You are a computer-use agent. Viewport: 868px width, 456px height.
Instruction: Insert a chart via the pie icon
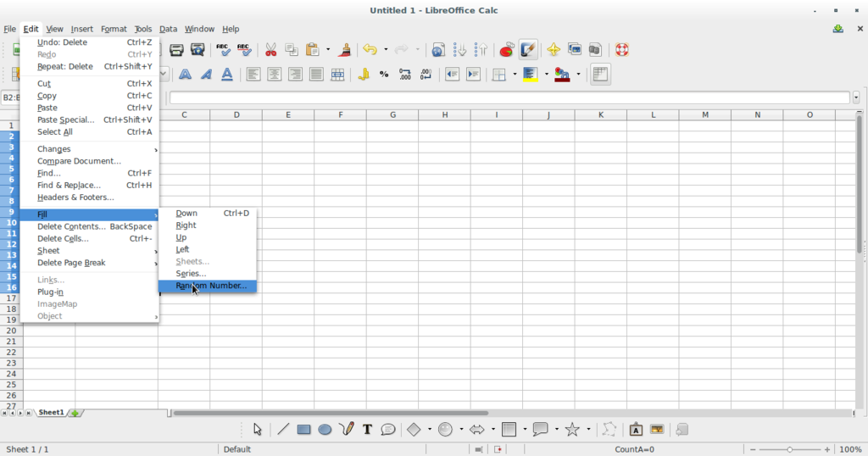[507, 50]
